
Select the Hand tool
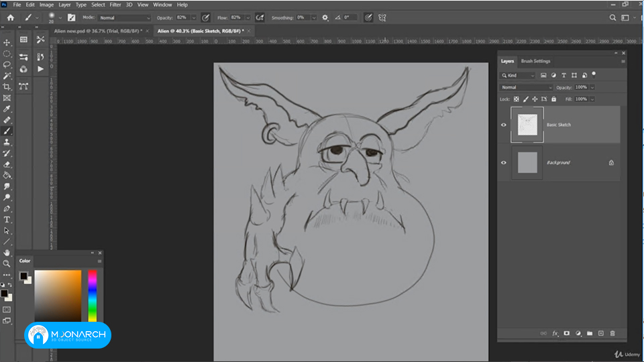pyautogui.click(x=7, y=253)
